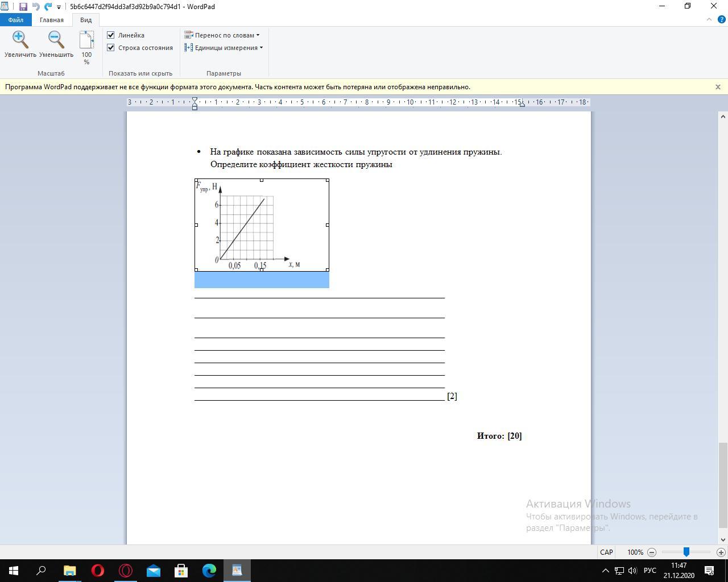728x582 pixels.
Task: Open the Единицы измерения dropdown
Action: tap(224, 48)
